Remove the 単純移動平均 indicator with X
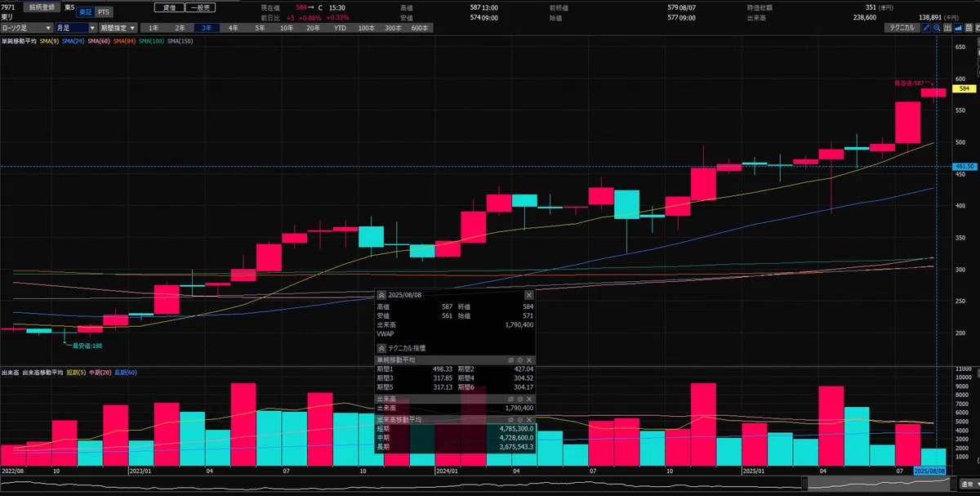This screenshot has width=980, height=496. pyautogui.click(x=528, y=360)
